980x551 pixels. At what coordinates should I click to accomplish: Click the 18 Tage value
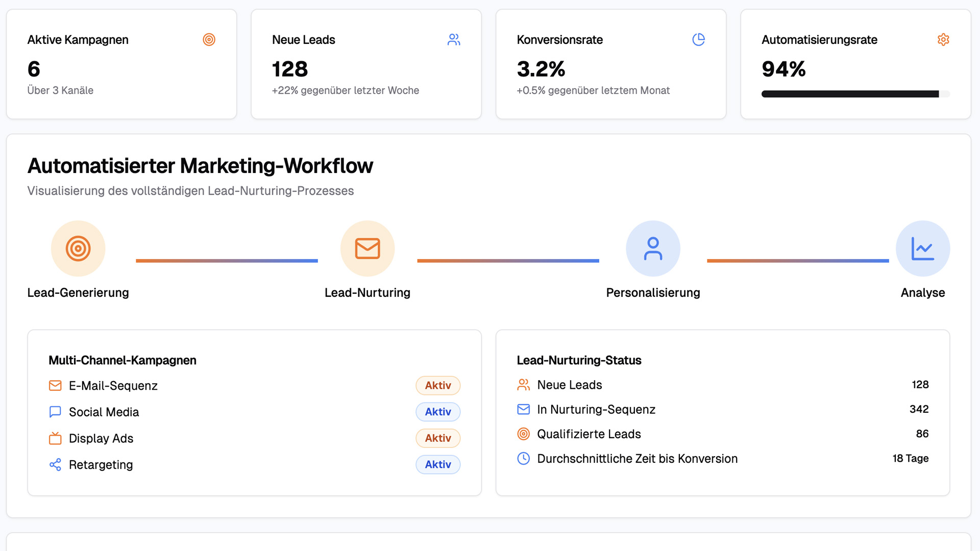911,458
